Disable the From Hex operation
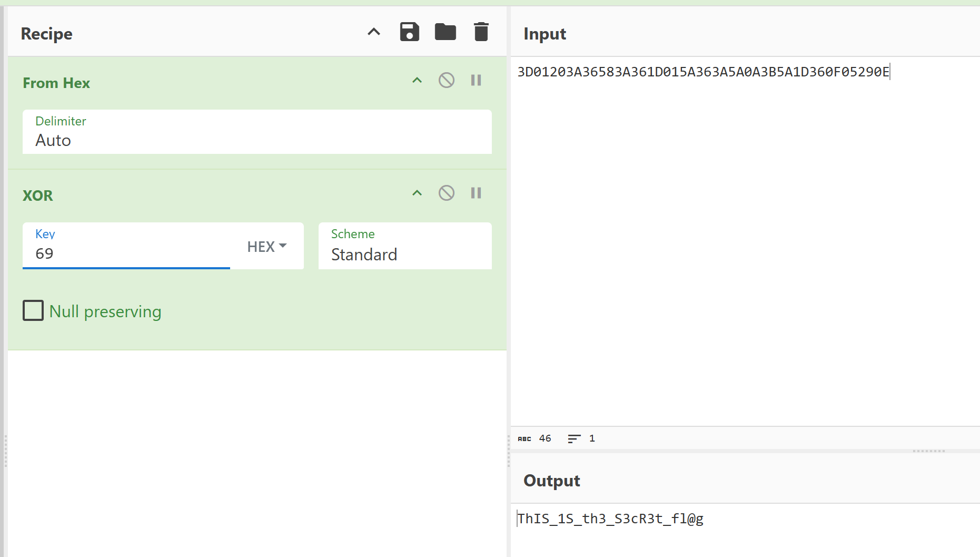Screen dimensions: 980x557 [x=447, y=81]
